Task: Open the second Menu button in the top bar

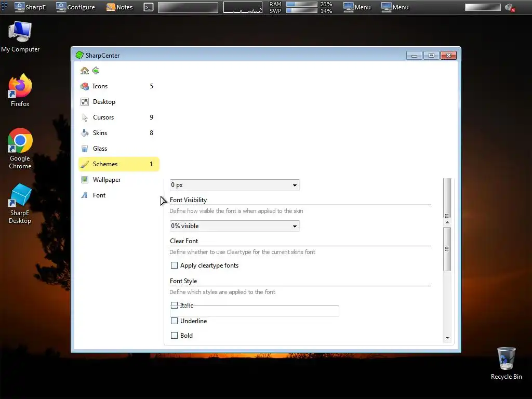Action: coord(395,7)
